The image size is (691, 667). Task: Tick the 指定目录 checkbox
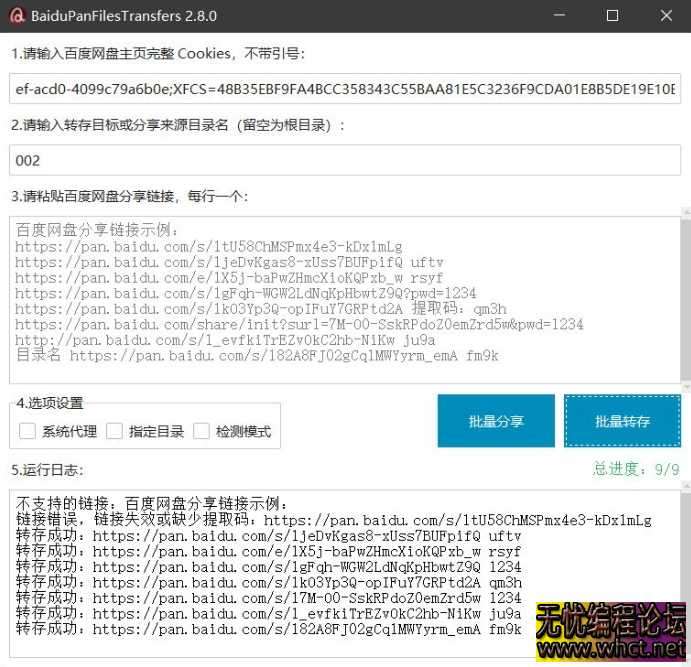pyautogui.click(x=115, y=432)
